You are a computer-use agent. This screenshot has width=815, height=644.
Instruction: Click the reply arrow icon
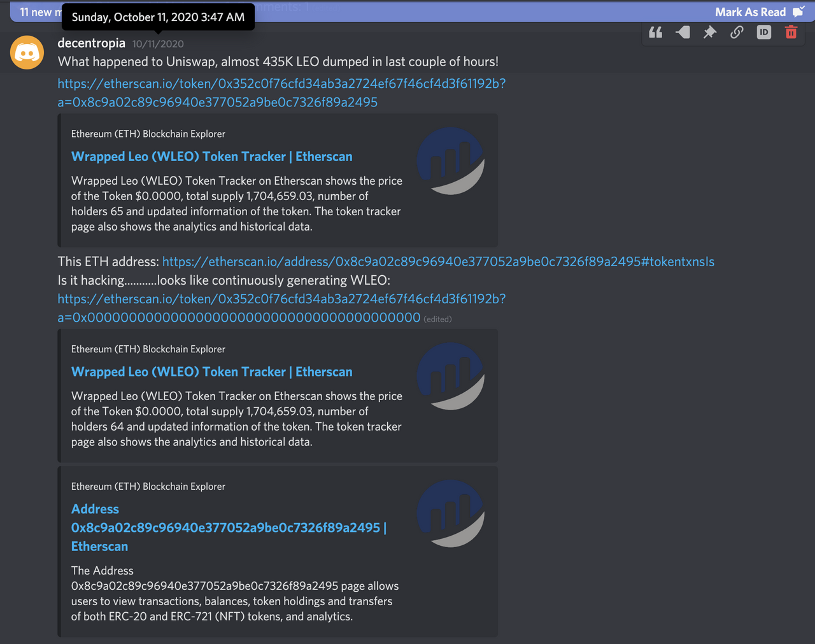tap(683, 32)
